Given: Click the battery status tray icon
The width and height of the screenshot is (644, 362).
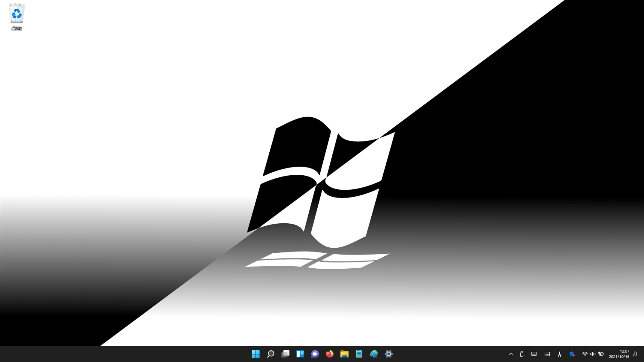Looking at the screenshot, I should point(601,354).
